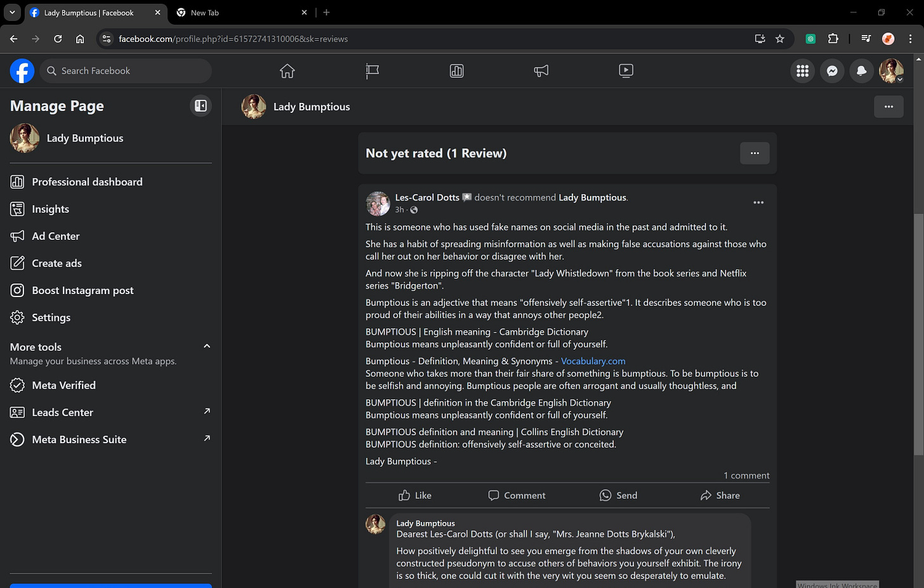Image resolution: width=924 pixels, height=588 pixels.
Task: Reload the page
Action: (58, 39)
